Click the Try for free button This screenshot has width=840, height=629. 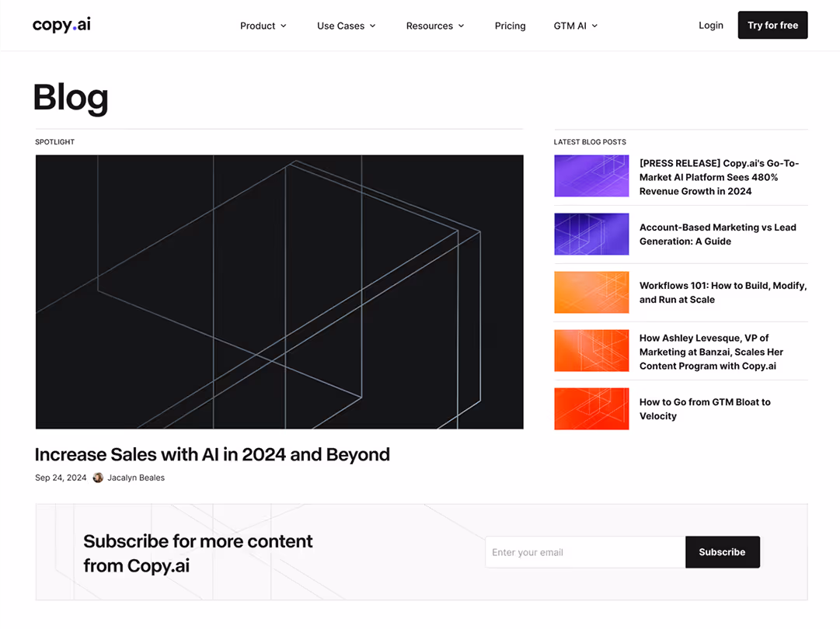[x=772, y=25]
